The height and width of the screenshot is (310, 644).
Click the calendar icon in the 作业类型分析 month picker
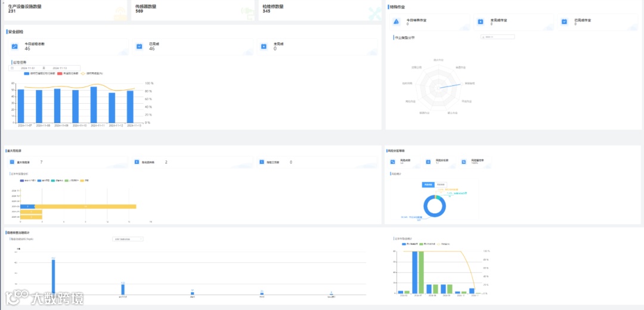[x=483, y=37]
